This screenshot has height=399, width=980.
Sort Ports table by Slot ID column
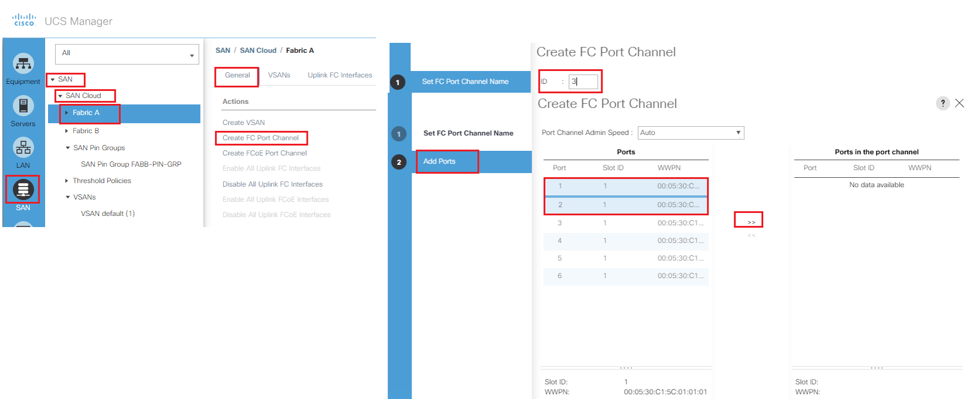[613, 168]
